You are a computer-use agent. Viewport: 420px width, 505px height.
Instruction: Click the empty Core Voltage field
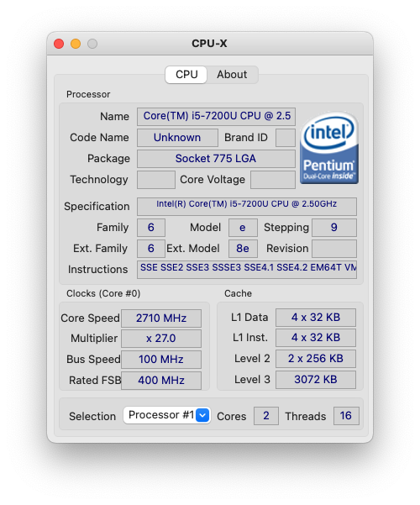(x=273, y=180)
